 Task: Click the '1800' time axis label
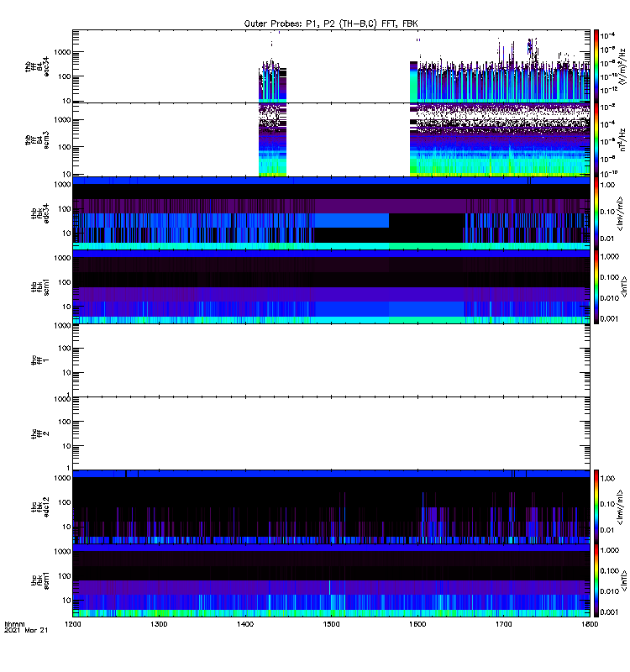590,624
